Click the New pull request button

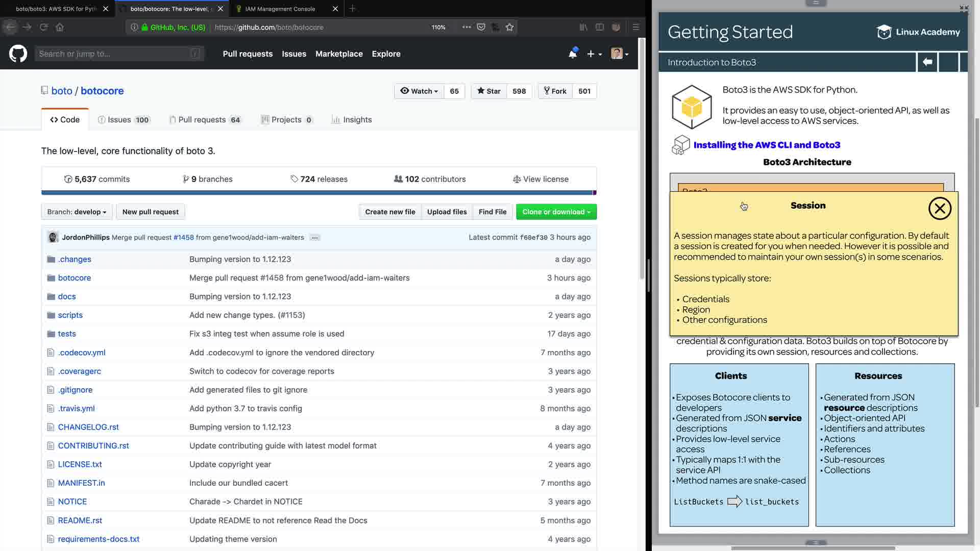point(150,212)
